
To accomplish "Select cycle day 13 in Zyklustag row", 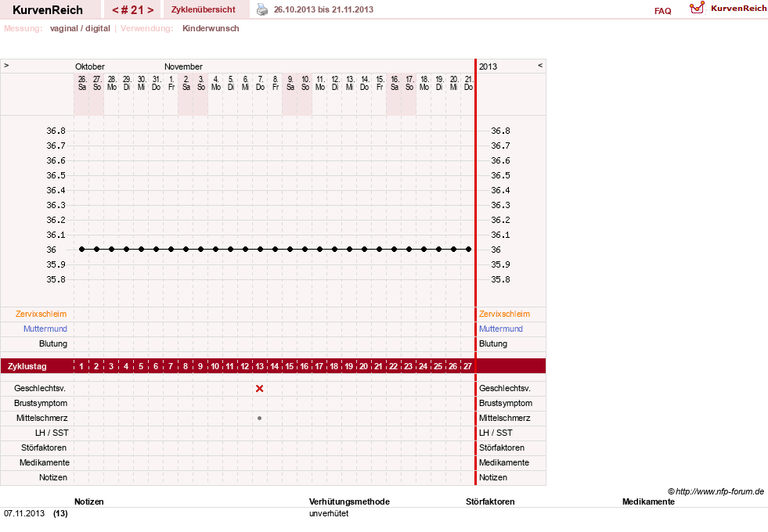I will coord(260,366).
